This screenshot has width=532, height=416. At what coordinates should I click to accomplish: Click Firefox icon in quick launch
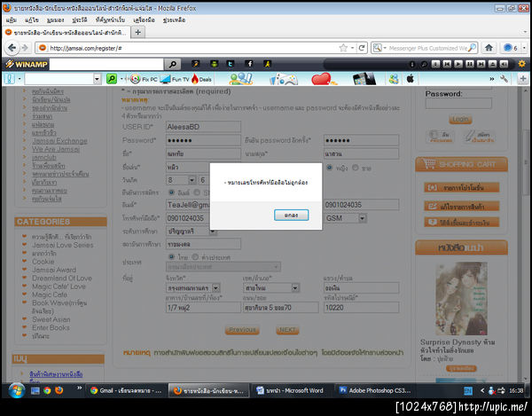click(x=59, y=390)
